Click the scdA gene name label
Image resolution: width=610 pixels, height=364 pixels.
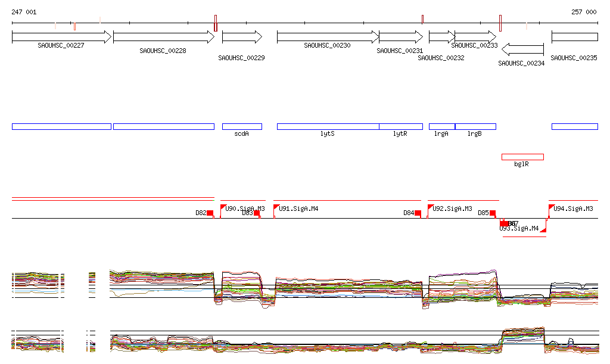(x=242, y=134)
